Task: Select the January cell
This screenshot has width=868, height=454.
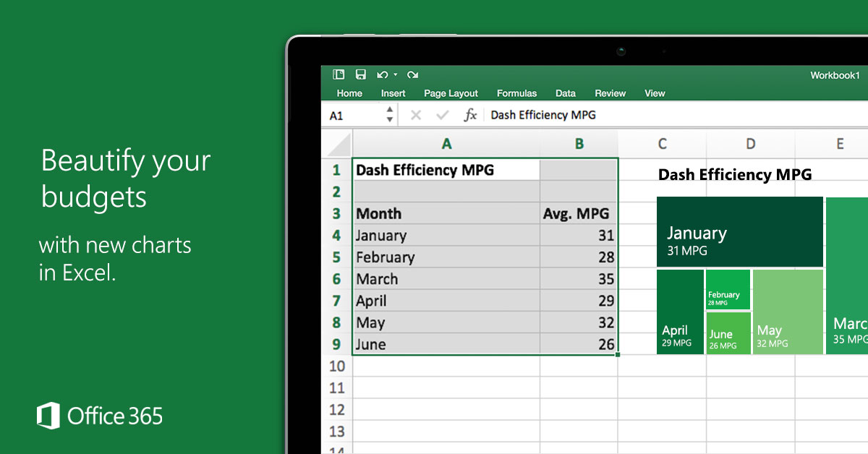Action: point(446,235)
